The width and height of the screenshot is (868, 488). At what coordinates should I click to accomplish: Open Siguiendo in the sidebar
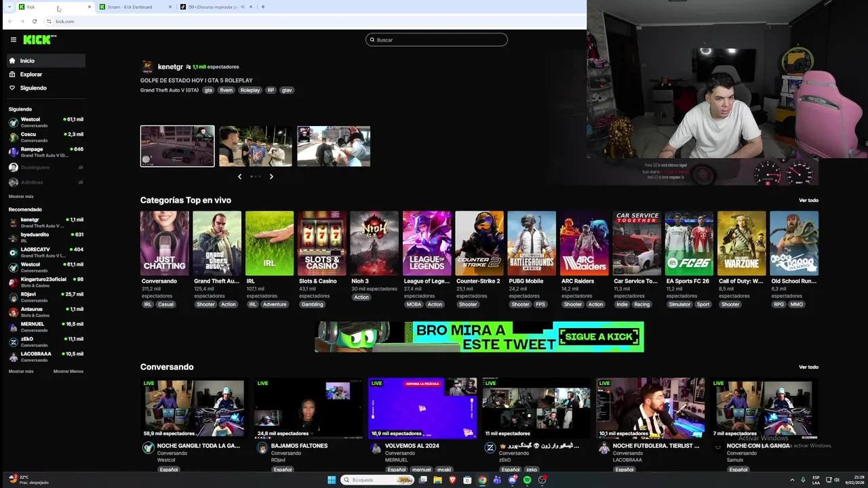pos(46,88)
